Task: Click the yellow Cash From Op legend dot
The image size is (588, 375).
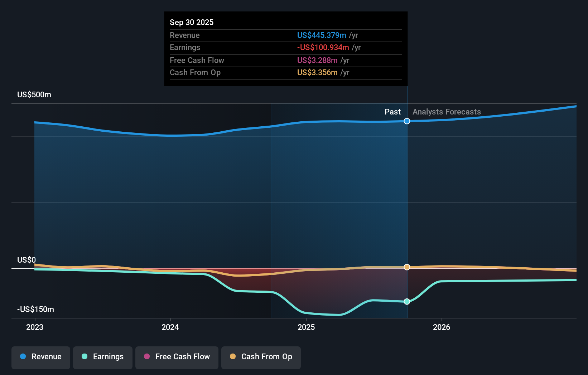Action: point(233,357)
